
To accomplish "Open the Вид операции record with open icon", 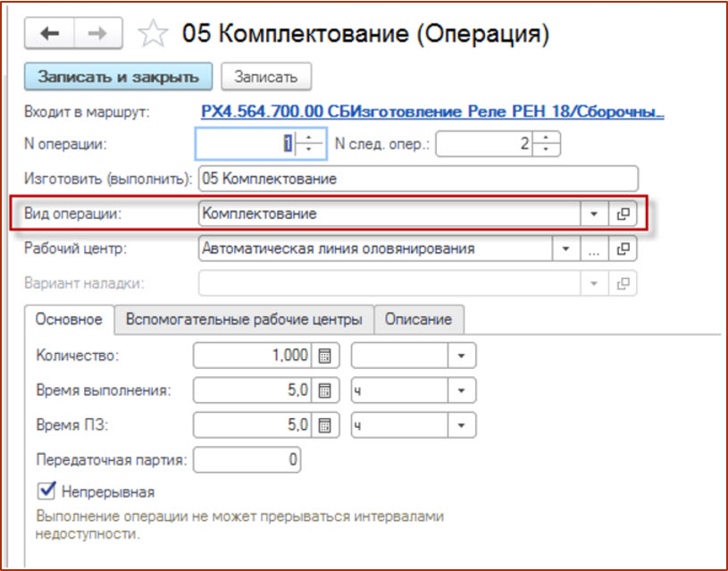I will 623,214.
